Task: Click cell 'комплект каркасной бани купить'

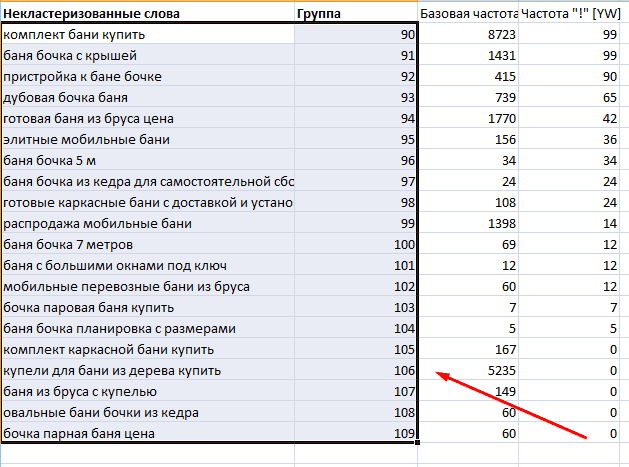Action: click(148, 349)
